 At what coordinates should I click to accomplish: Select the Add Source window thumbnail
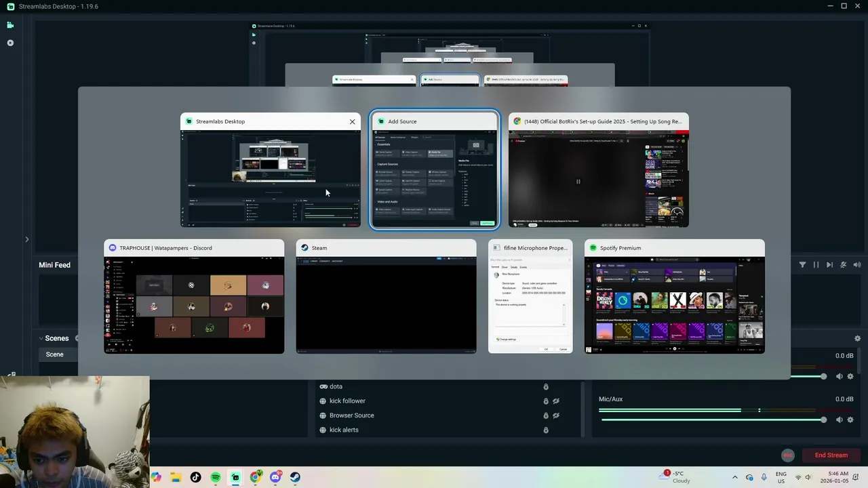[x=434, y=170]
